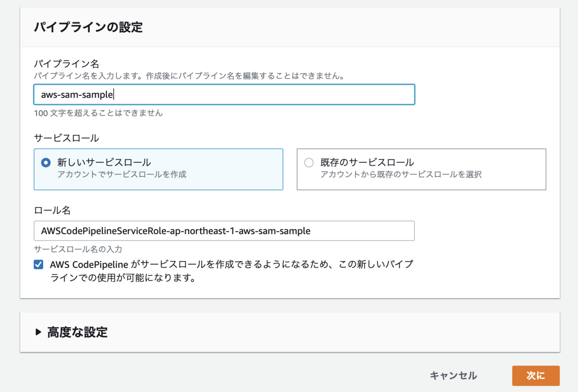Select the 新しいサービスロール radio button

tap(46, 163)
